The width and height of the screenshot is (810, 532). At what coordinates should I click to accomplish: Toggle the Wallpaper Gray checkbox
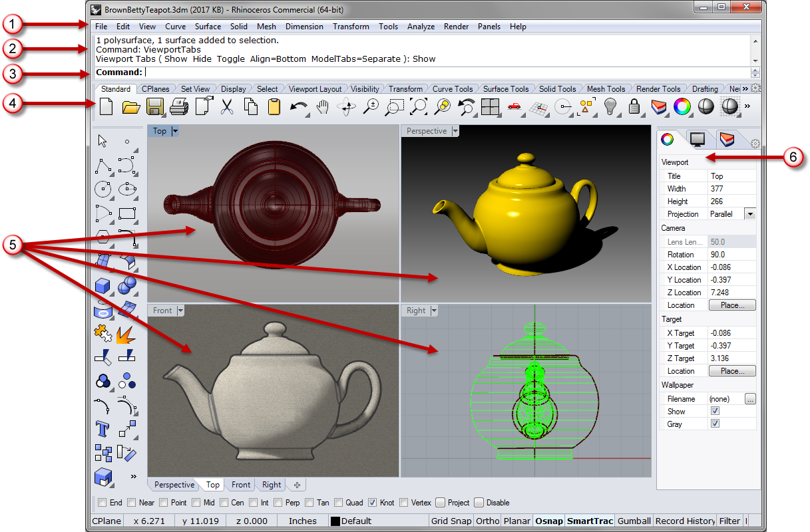pos(715,424)
